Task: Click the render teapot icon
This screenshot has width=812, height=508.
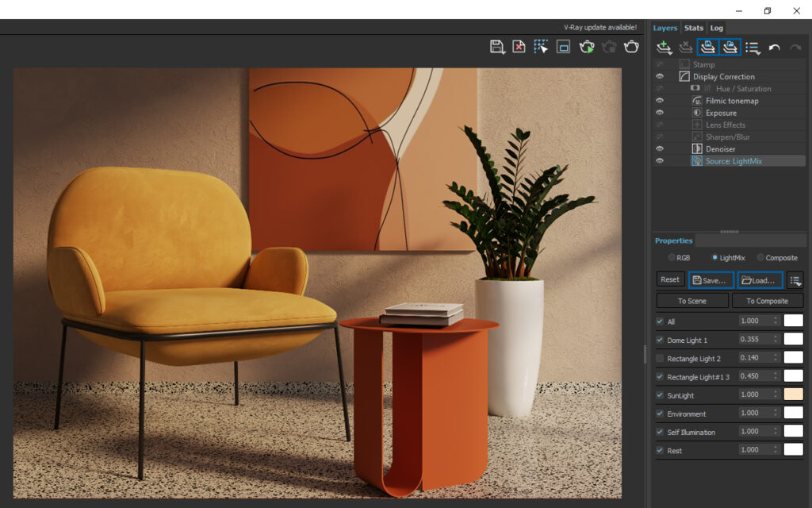Action: point(631,47)
